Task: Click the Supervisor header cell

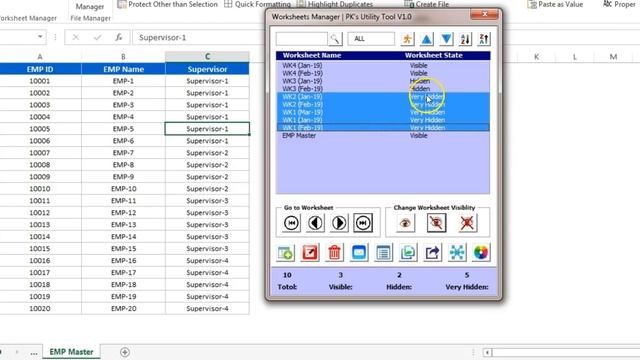Action: point(207,69)
